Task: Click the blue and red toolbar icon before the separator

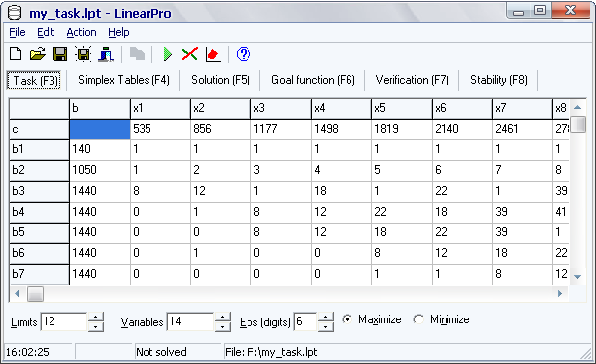Action: [106, 54]
